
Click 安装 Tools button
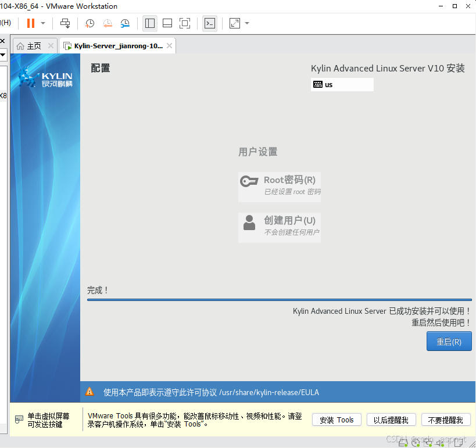coord(337,420)
